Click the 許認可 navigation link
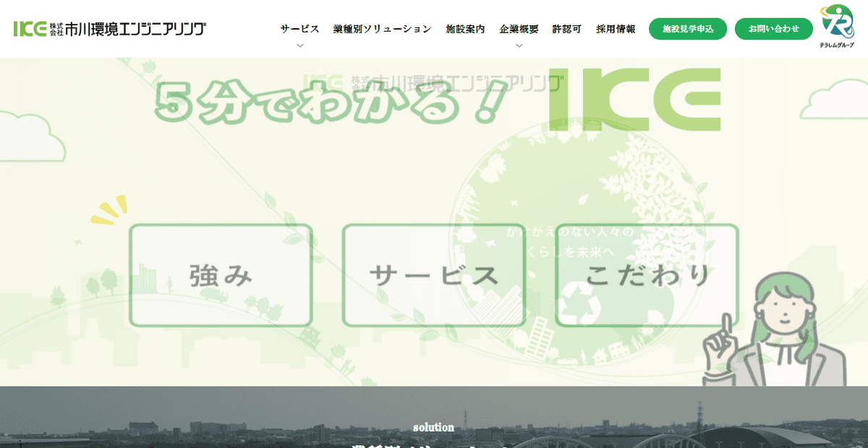The width and height of the screenshot is (868, 448). (x=567, y=29)
